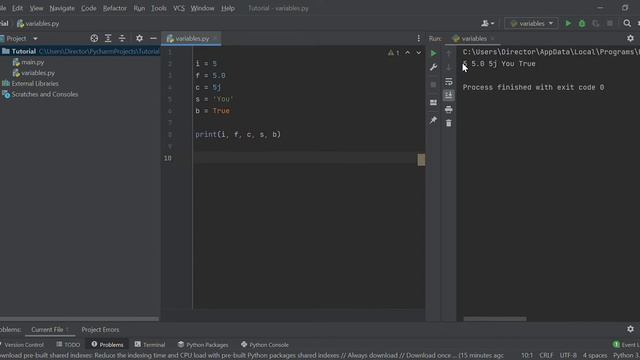Screen dimensions: 640x360
Task: Open the Edit menu
Action: click(x=17, y=8)
